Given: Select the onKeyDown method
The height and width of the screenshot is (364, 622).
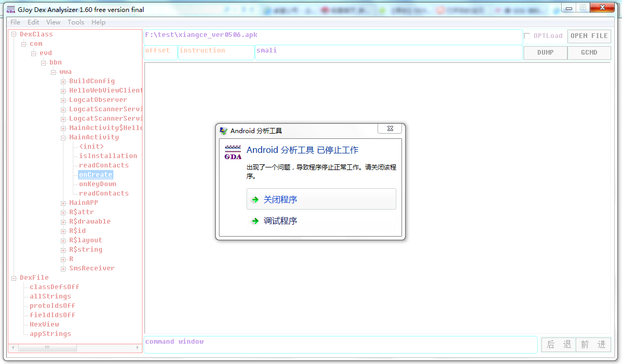Looking at the screenshot, I should [x=98, y=184].
